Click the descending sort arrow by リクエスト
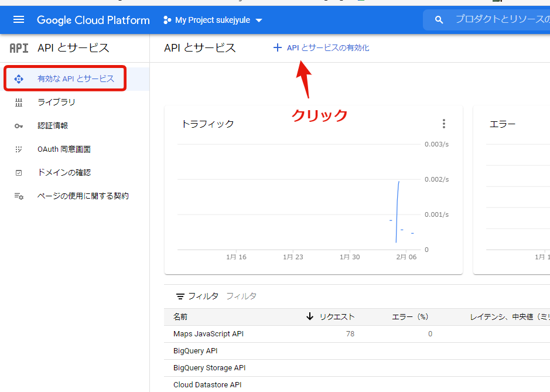The width and height of the screenshot is (550, 392). pyautogui.click(x=309, y=316)
